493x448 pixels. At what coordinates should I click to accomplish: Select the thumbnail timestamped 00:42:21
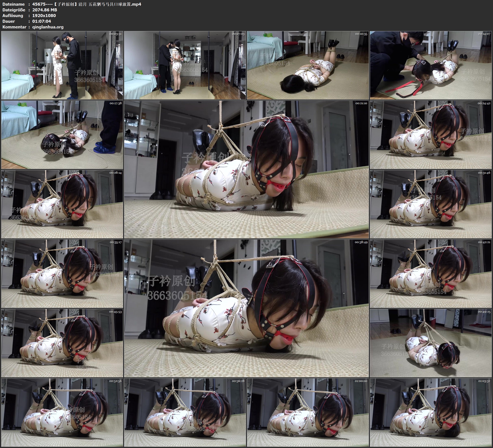tap(431, 274)
